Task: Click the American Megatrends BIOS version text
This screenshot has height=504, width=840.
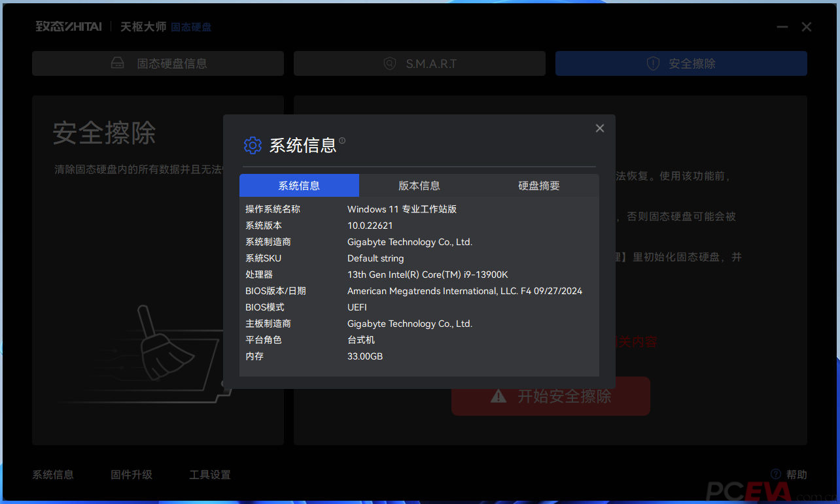Action: [x=464, y=291]
